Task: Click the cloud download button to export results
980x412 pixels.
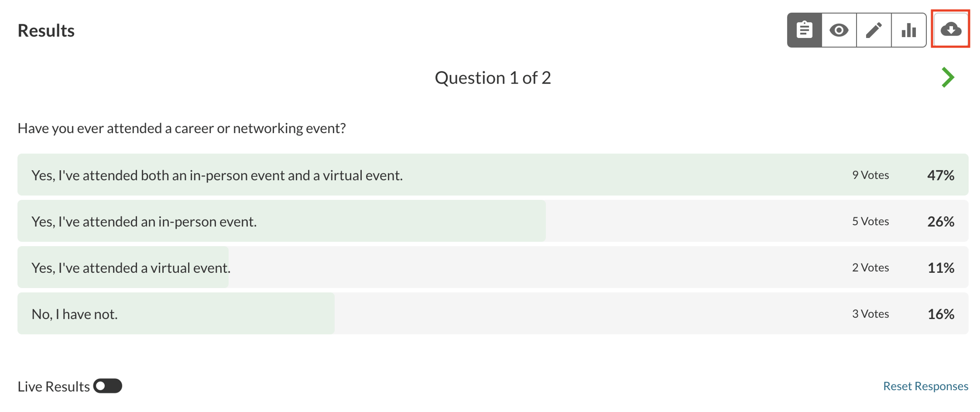Action: point(951,29)
